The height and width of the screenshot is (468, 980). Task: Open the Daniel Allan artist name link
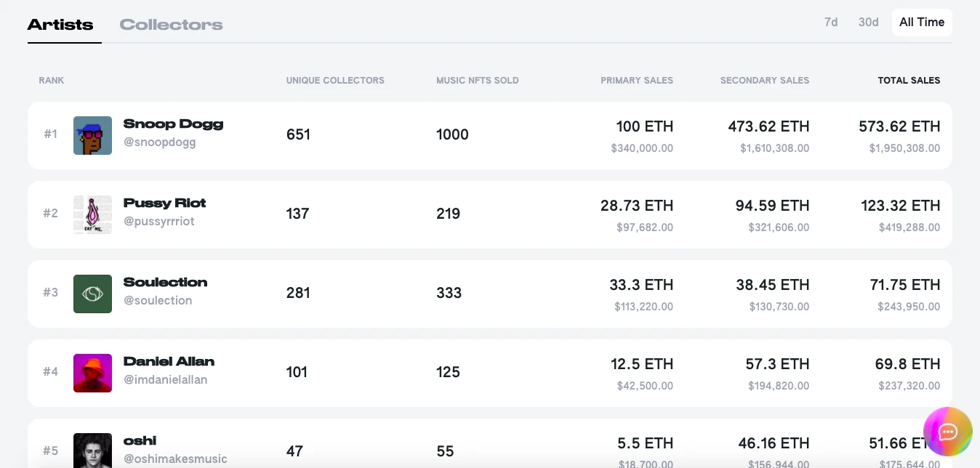pyautogui.click(x=169, y=362)
